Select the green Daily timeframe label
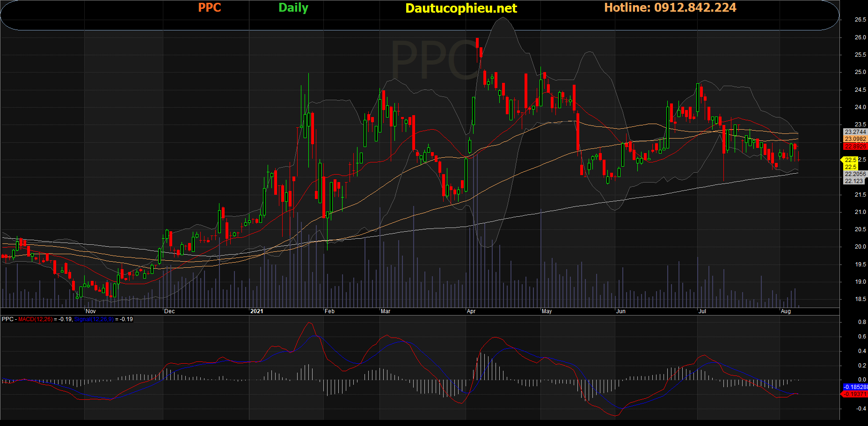868x426 pixels. (x=293, y=7)
